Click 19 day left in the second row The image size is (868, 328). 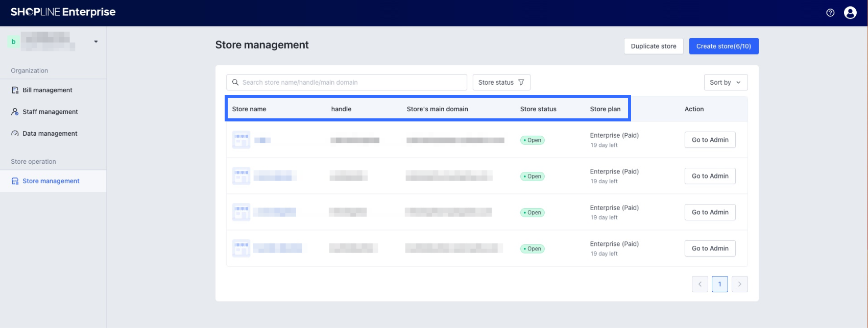click(604, 181)
